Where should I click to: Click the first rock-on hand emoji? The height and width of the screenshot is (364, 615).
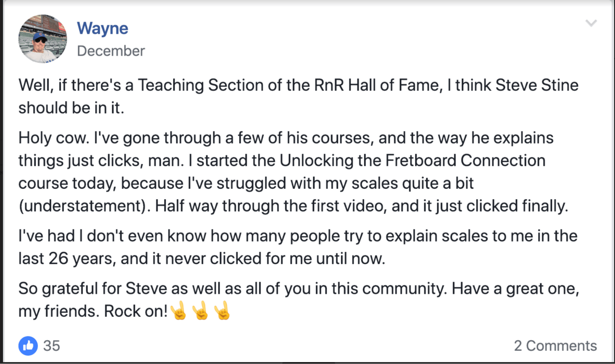178,311
